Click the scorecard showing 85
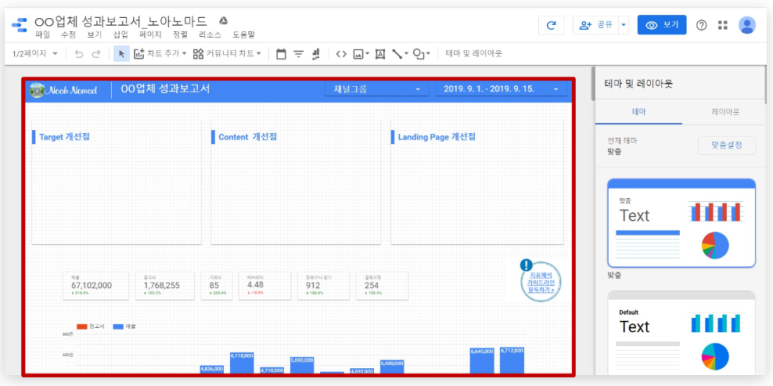This screenshot has width=773, height=386. (218, 285)
